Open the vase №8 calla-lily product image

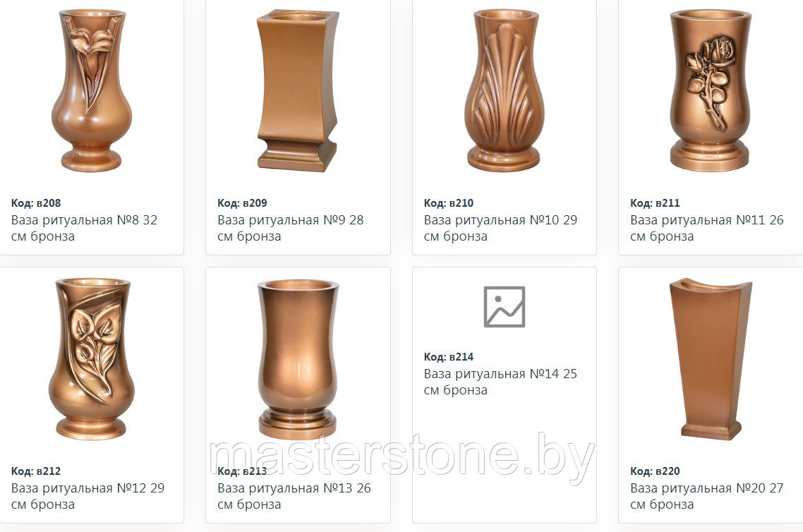(x=92, y=90)
